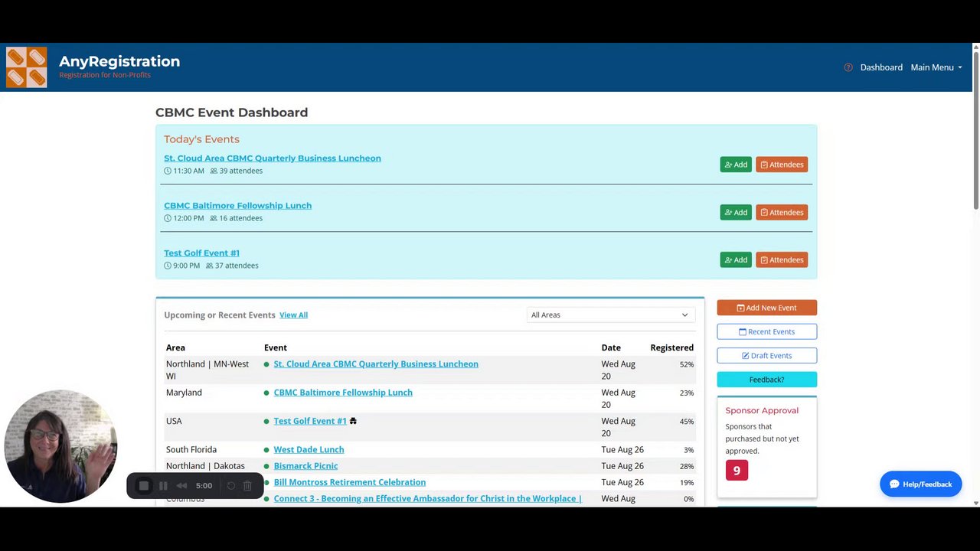Delete the recording with the trash icon
980x551 pixels.
247,486
